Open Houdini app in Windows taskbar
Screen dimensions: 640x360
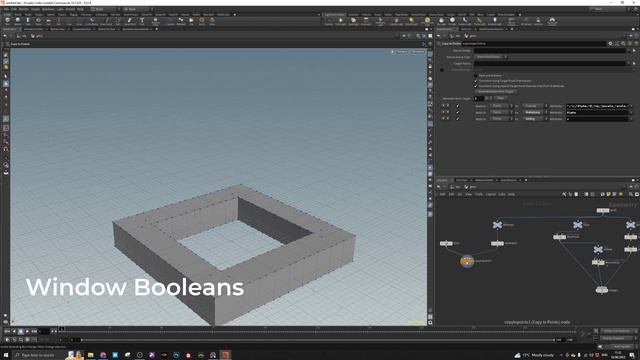(x=225, y=355)
